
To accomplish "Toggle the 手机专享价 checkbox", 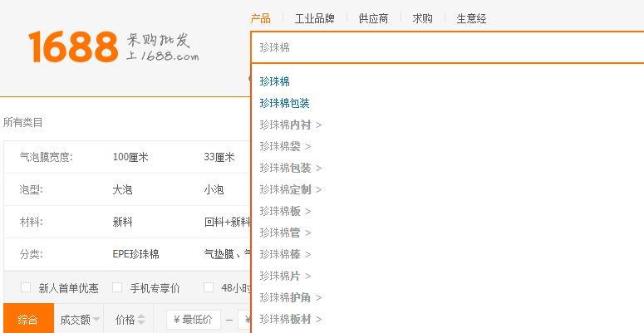I will pyautogui.click(x=117, y=288).
